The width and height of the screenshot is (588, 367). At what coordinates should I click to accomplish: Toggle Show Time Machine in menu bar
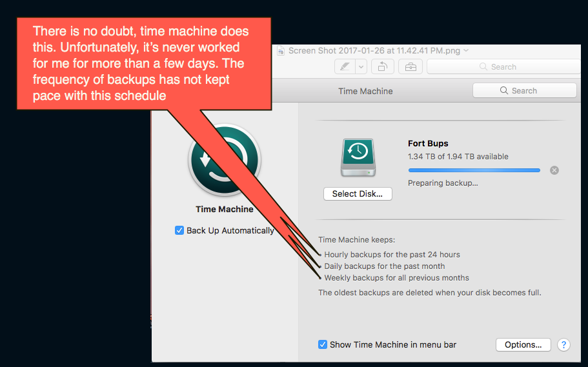click(323, 344)
